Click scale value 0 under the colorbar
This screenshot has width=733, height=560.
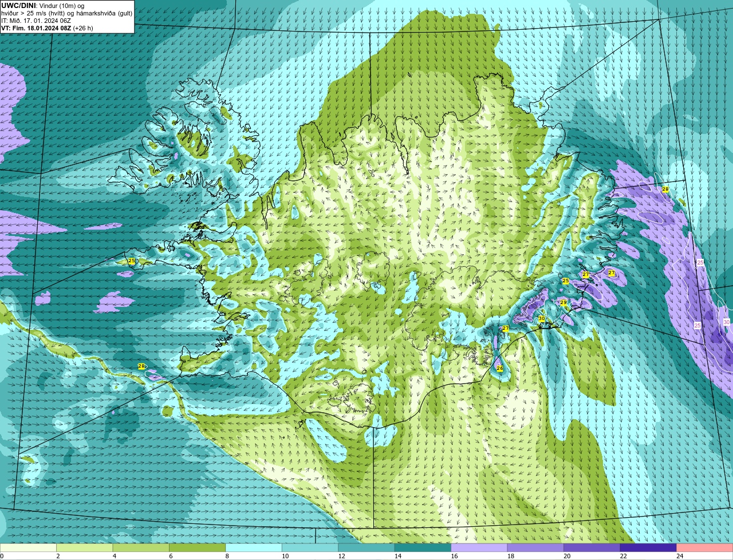pos(2,556)
